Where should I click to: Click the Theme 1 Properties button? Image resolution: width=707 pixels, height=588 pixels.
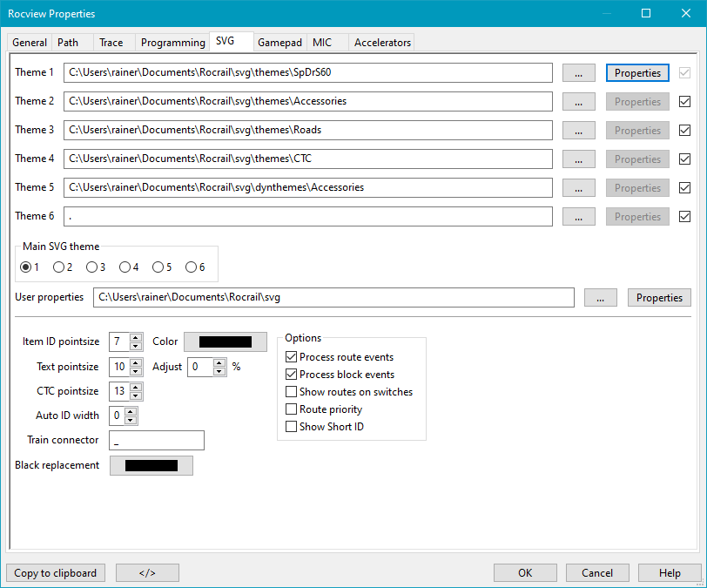tap(637, 73)
